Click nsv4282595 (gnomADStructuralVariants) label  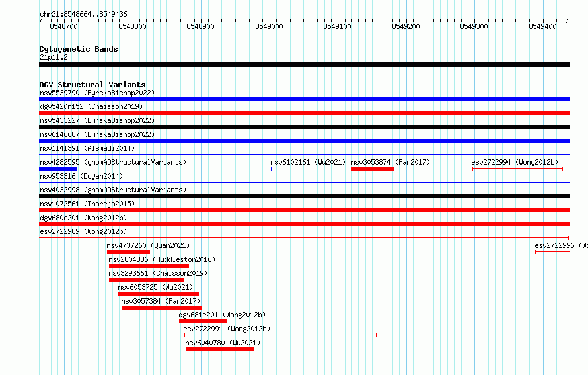pos(113,162)
